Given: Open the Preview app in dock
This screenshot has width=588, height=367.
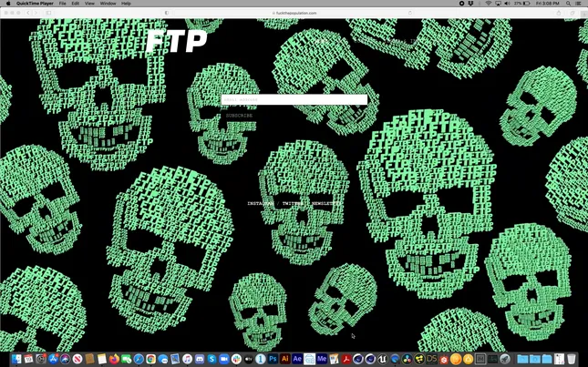Looking at the screenshot, I should 175,359.
